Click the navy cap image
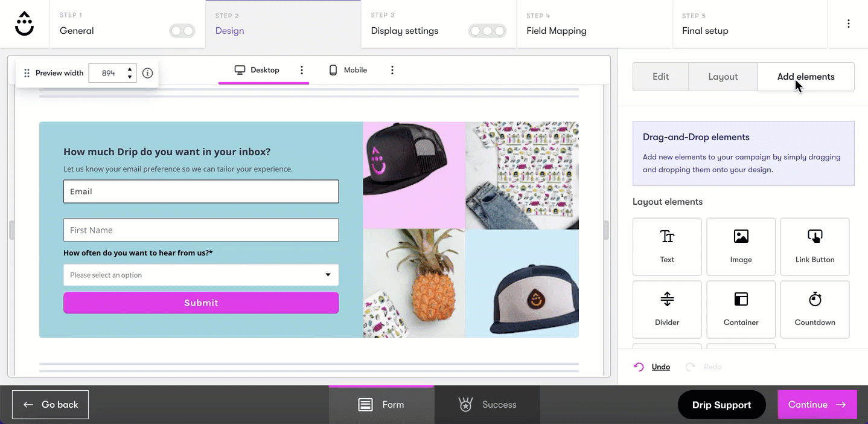 tap(522, 283)
